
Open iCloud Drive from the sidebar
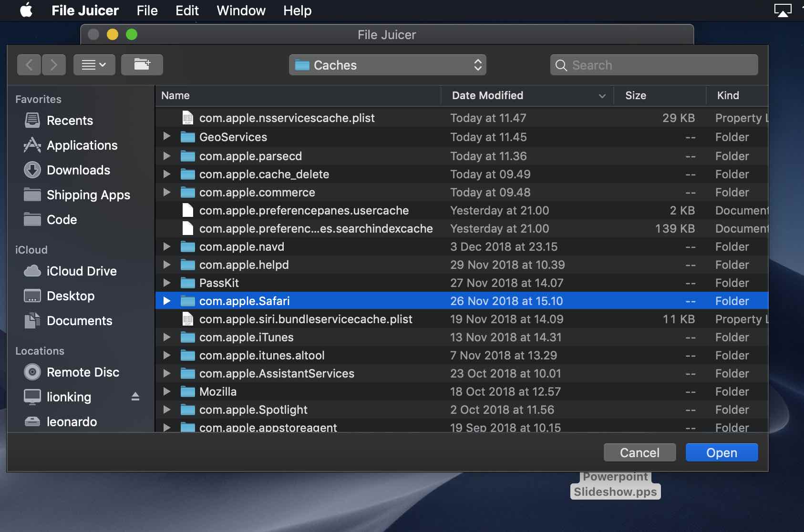(x=82, y=271)
